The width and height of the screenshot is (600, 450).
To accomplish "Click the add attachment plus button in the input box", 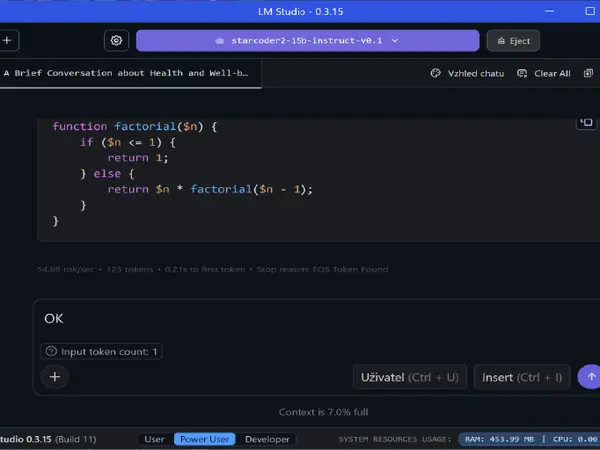I will tap(55, 377).
